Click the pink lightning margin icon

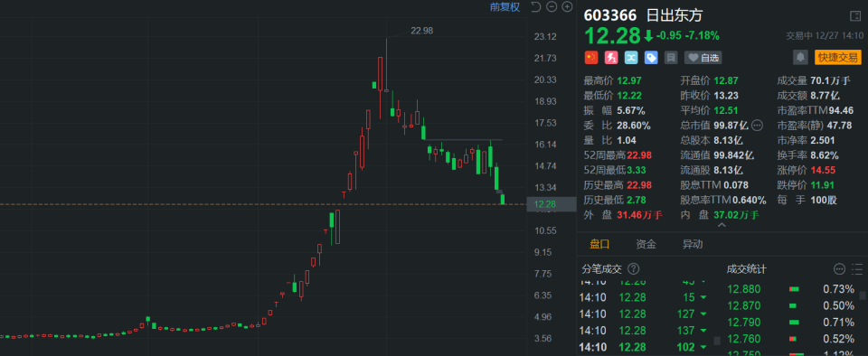click(x=611, y=58)
